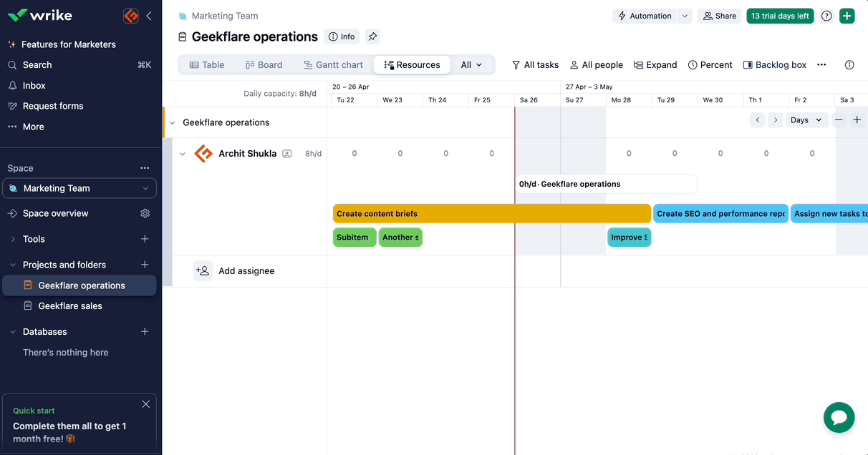The image size is (868, 455).
Task: Switch to the Gantt chart tab
Action: click(x=333, y=65)
